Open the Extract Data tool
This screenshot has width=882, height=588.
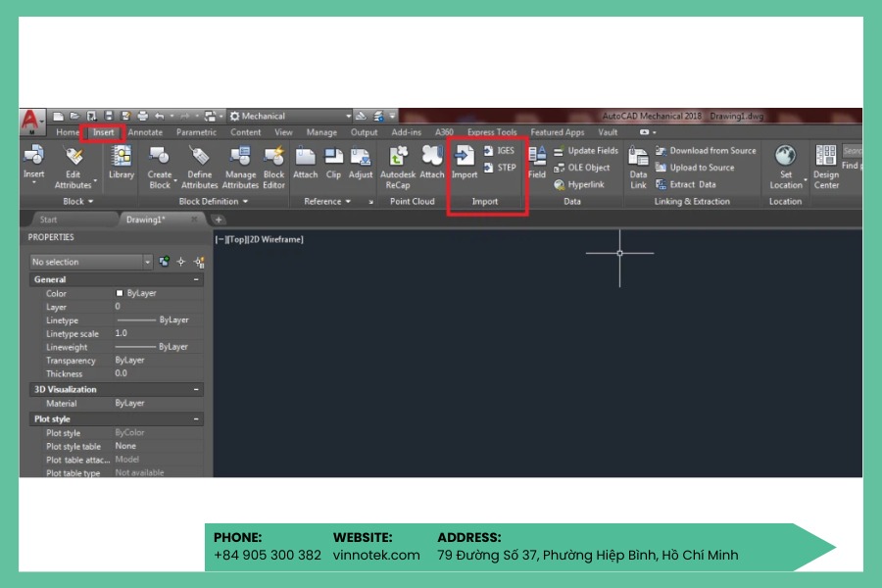tap(686, 184)
